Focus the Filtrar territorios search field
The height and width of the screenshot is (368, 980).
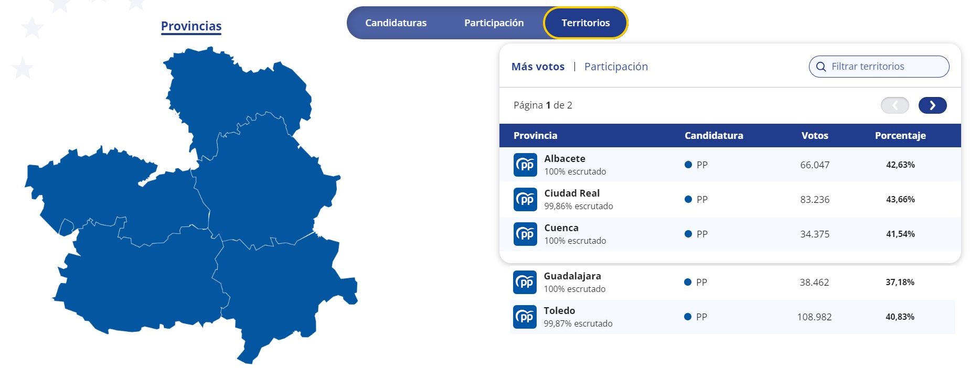[x=879, y=67]
